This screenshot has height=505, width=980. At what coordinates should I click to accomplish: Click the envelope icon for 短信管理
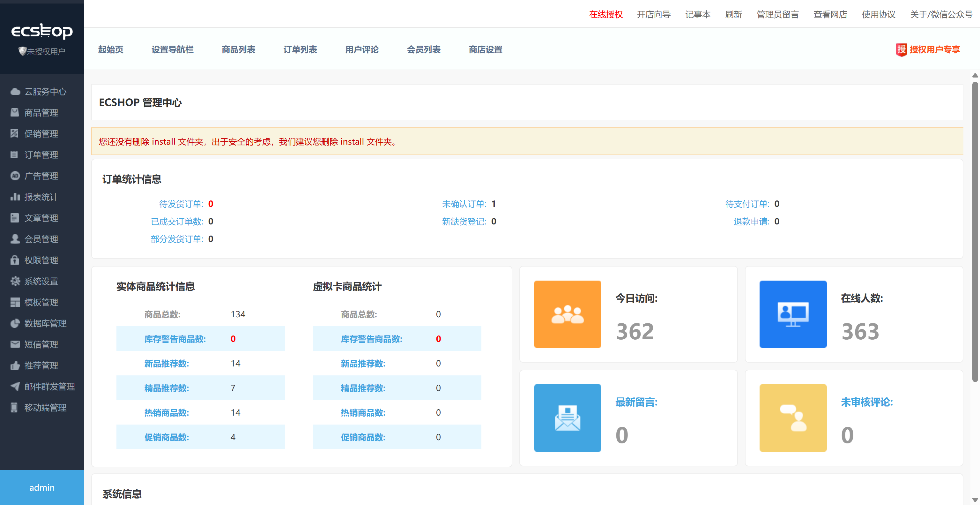[15, 344]
